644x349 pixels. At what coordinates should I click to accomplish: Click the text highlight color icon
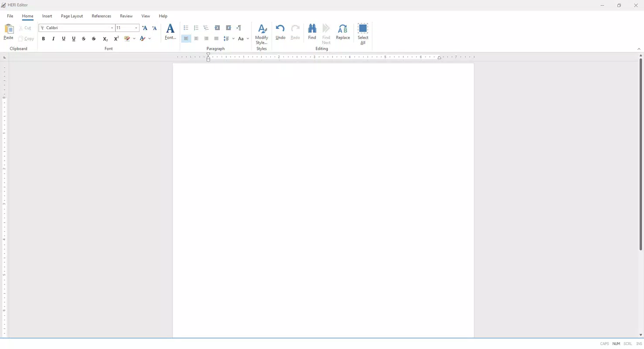[127, 39]
